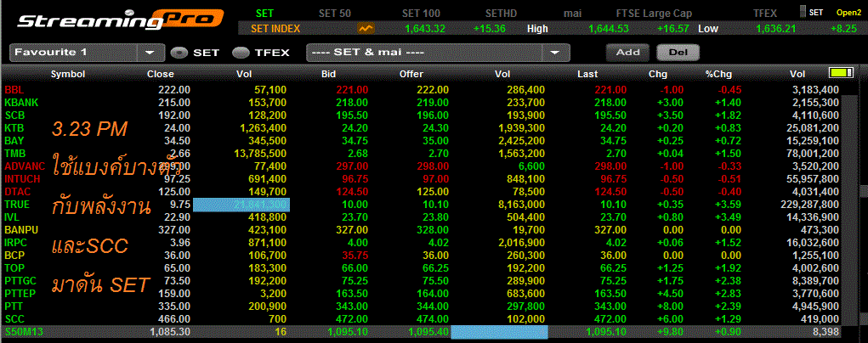
Task: Select the KTB symbol
Action: (x=14, y=128)
